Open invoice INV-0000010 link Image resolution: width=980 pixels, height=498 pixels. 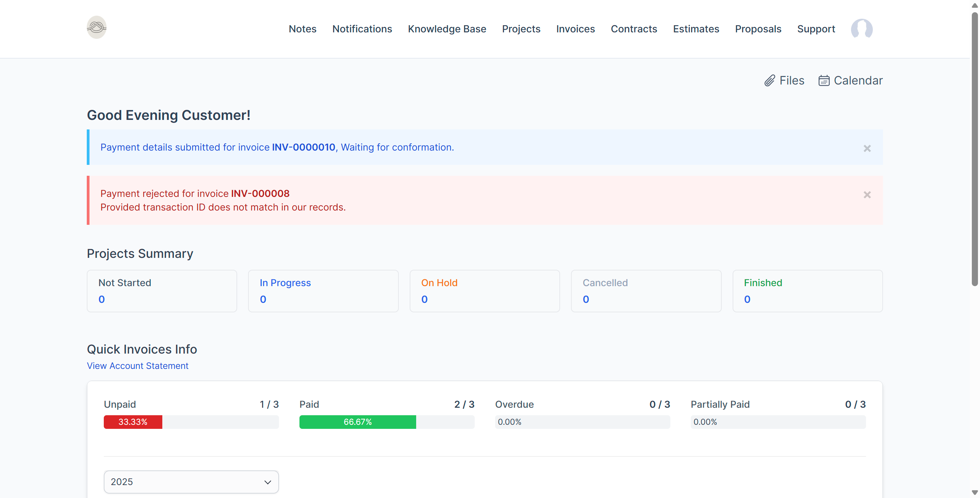click(303, 147)
